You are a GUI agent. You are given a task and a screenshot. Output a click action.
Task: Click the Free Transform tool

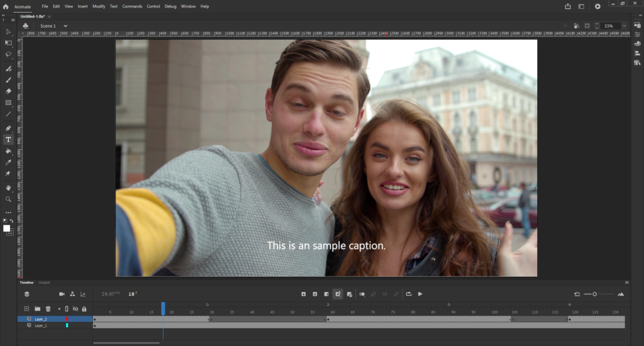point(8,43)
